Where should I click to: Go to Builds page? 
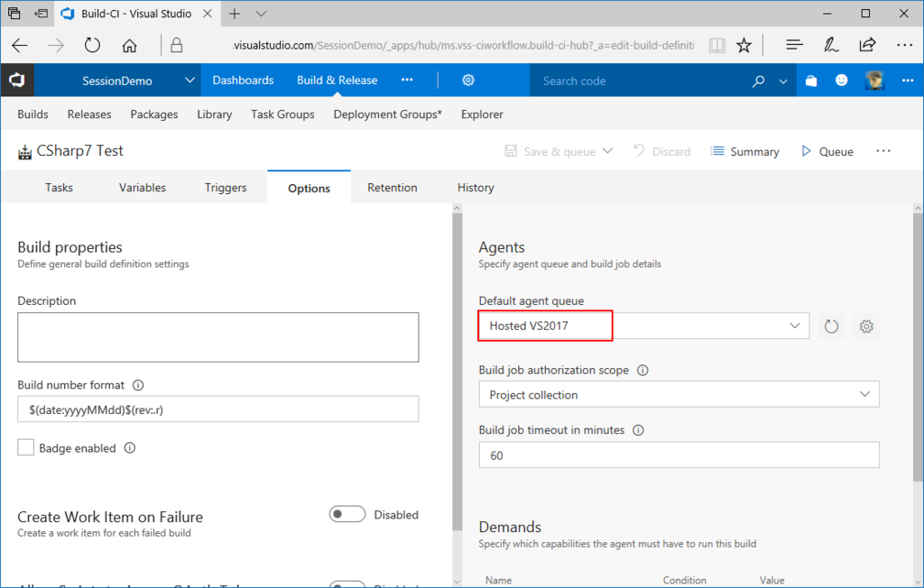coord(33,115)
